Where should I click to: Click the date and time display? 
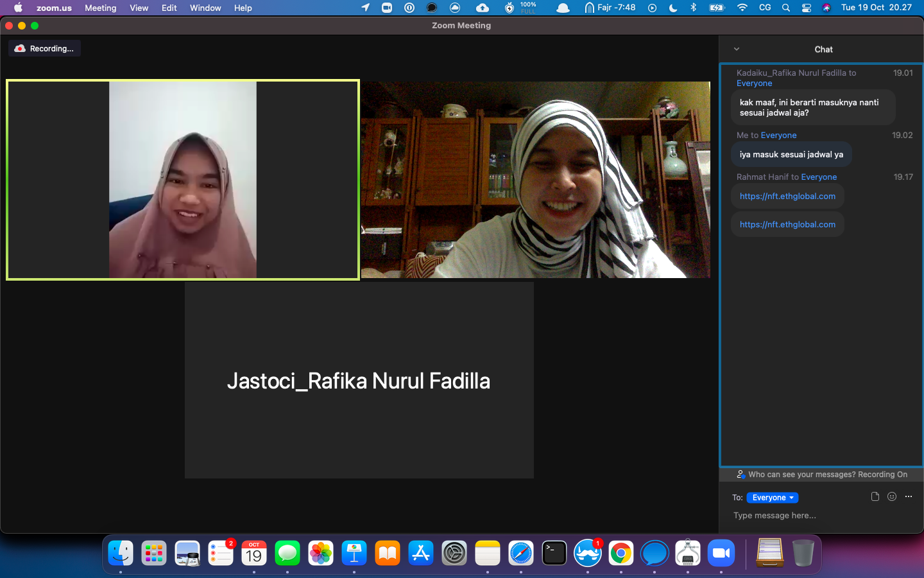coord(876,8)
